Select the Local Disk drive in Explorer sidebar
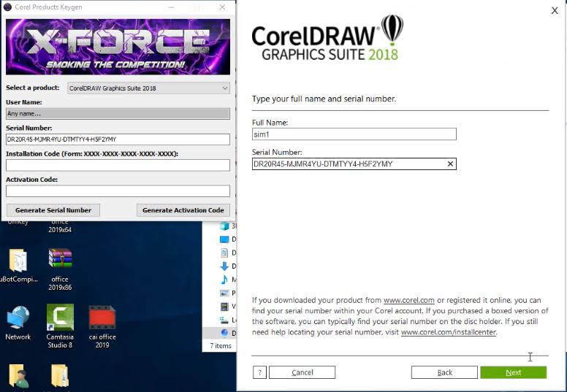 (x=224, y=320)
